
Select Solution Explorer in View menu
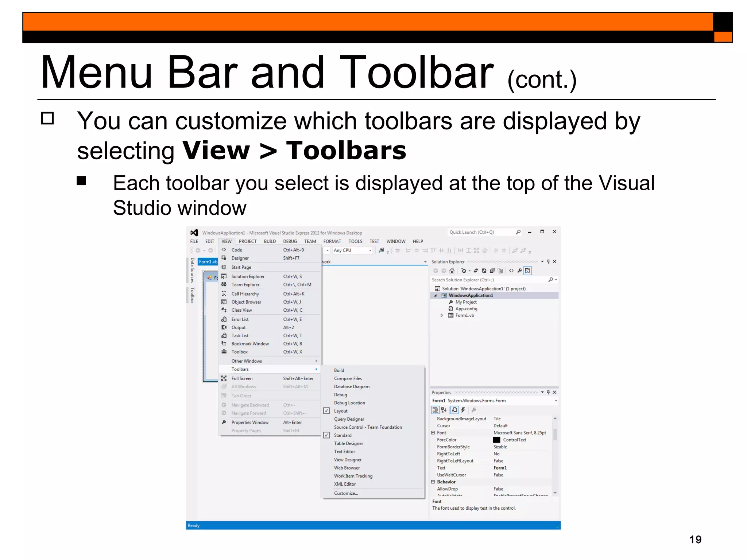point(270,276)
